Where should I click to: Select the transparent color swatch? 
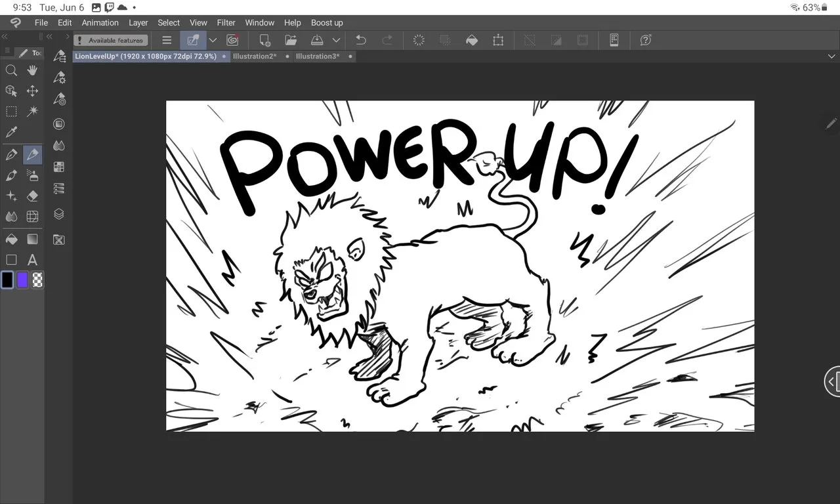pos(38,280)
